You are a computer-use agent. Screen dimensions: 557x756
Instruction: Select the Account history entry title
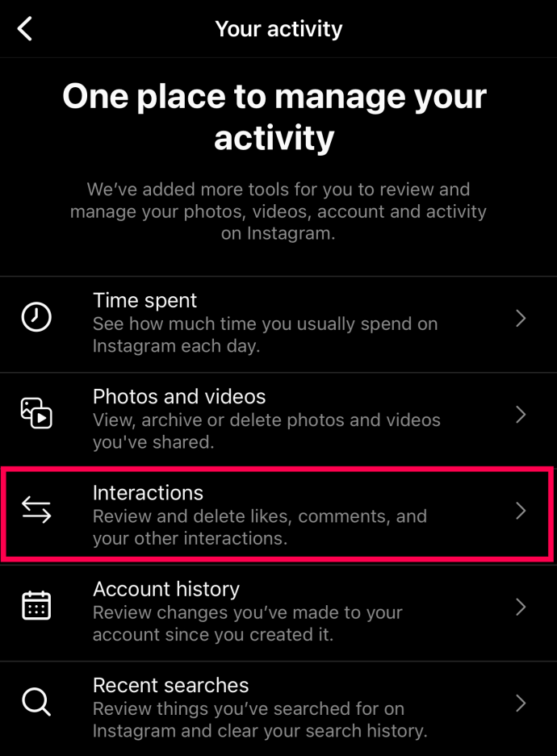pos(166,589)
